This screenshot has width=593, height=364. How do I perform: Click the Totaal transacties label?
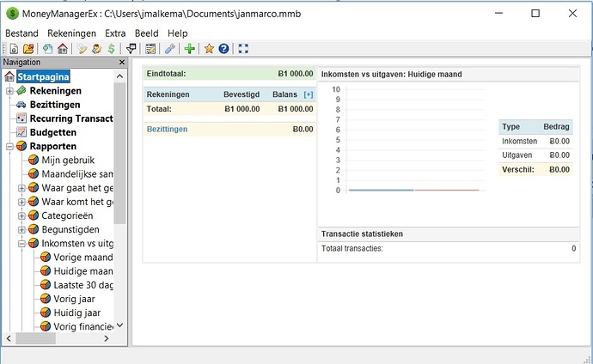[352, 248]
